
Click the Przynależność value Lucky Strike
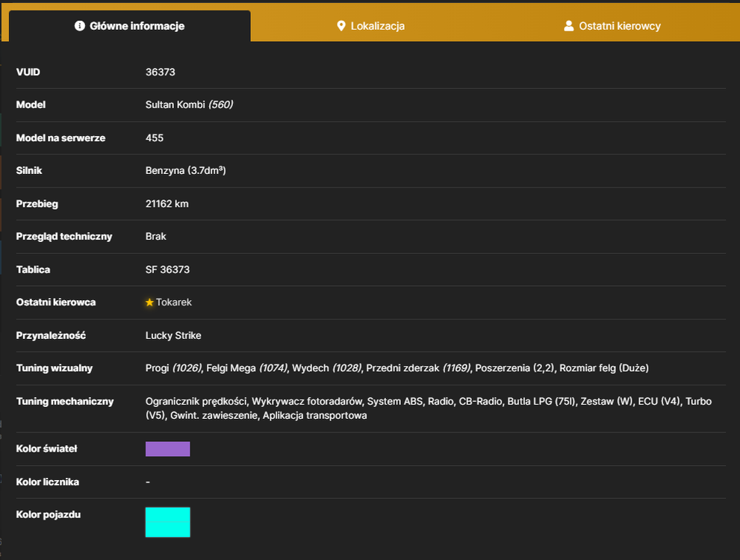pos(173,335)
